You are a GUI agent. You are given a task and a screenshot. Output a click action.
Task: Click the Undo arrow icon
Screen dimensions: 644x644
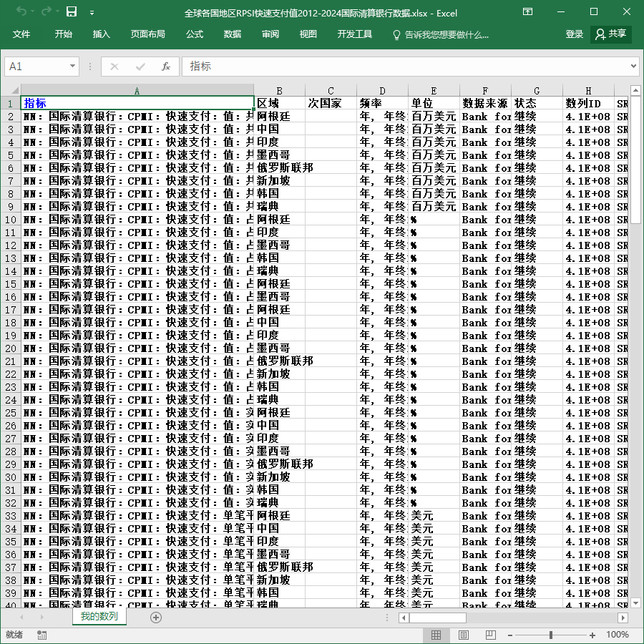21,11
